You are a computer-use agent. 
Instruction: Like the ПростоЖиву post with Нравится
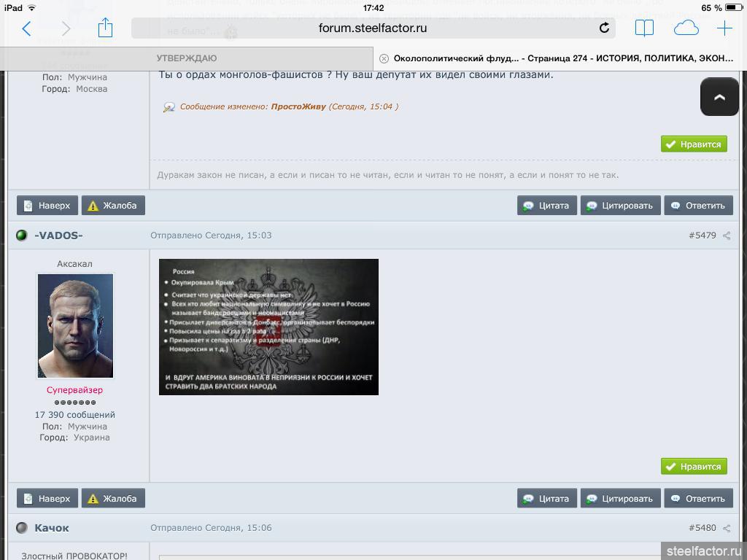point(694,144)
